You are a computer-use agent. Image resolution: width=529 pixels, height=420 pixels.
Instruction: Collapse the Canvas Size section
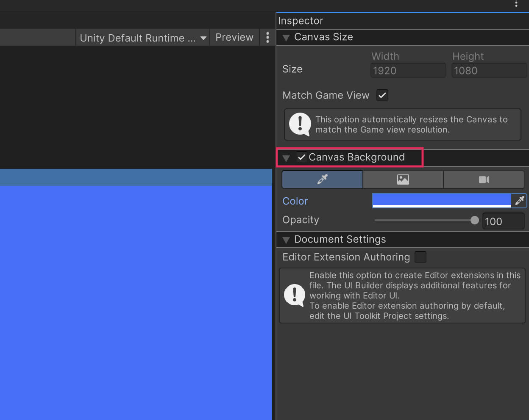[x=286, y=38]
